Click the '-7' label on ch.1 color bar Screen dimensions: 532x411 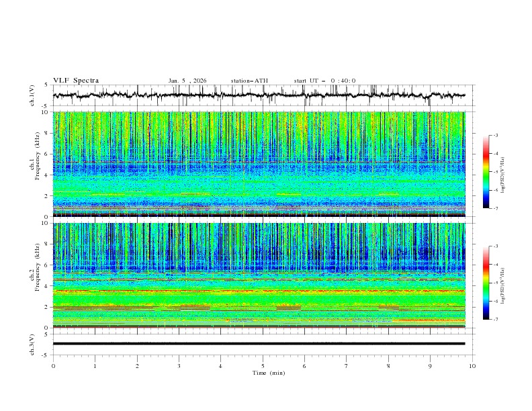(x=496, y=208)
